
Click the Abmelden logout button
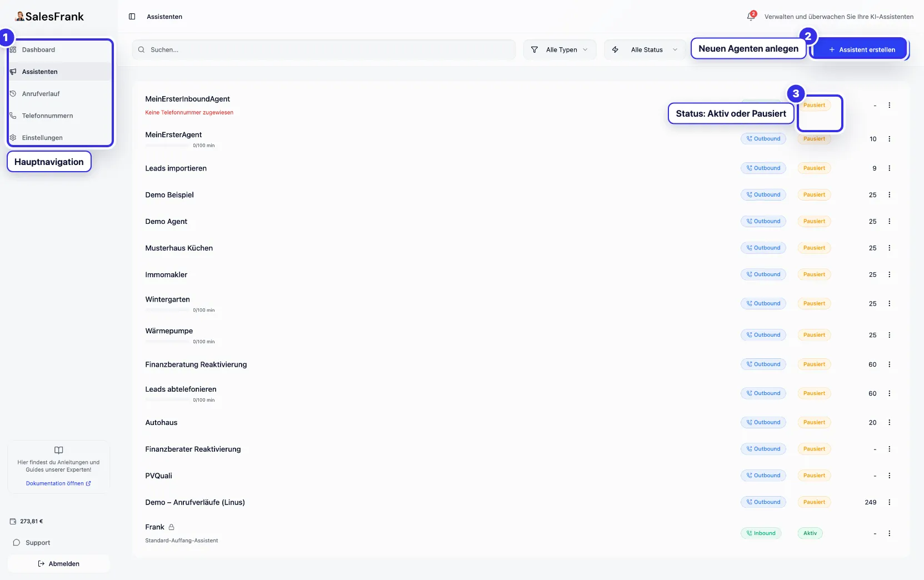coord(58,563)
